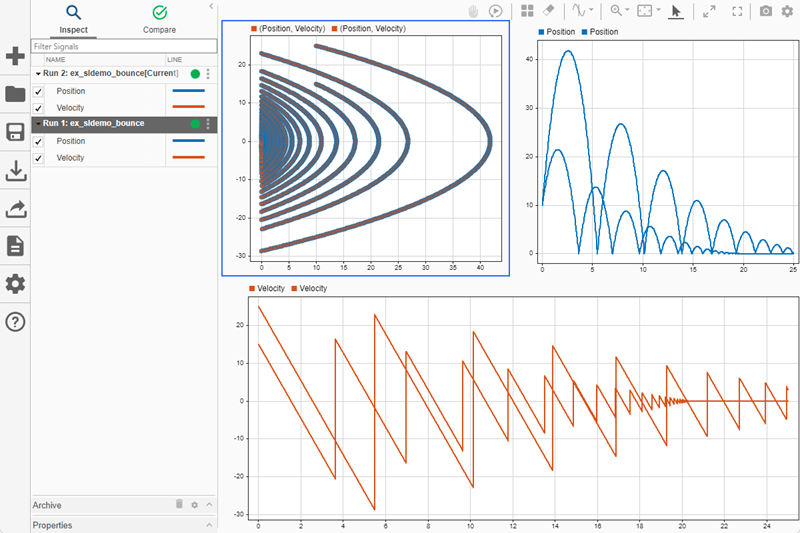
Task: Expand the plot with the diagonal arrows icon
Action: [x=708, y=11]
